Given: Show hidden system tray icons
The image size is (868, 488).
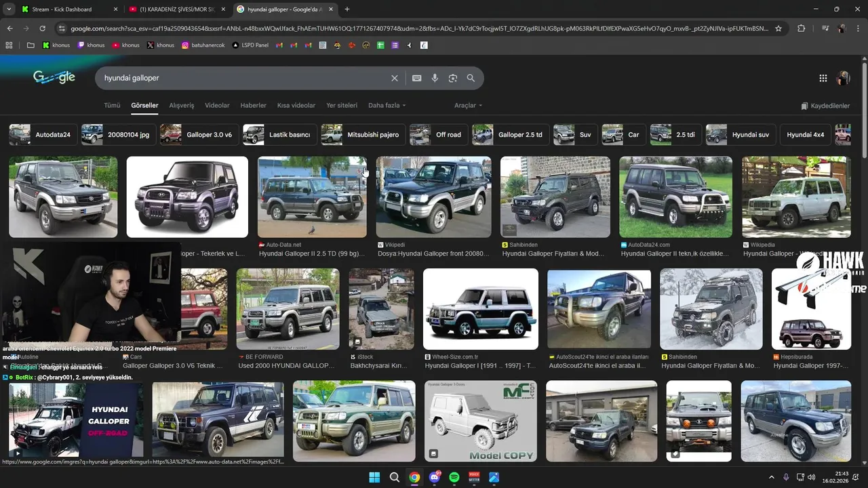Looking at the screenshot, I should [771, 477].
